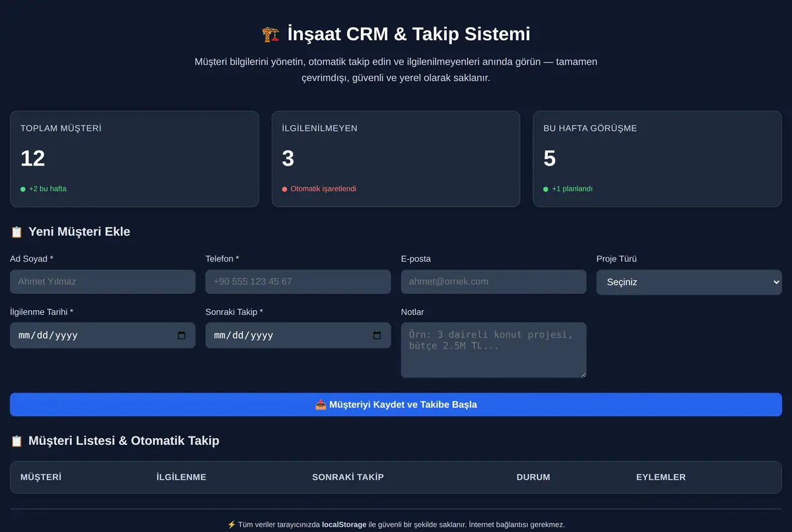Click the green dot next to +1 planlandı
Viewport: 792px width, 532px height.
(x=546, y=189)
